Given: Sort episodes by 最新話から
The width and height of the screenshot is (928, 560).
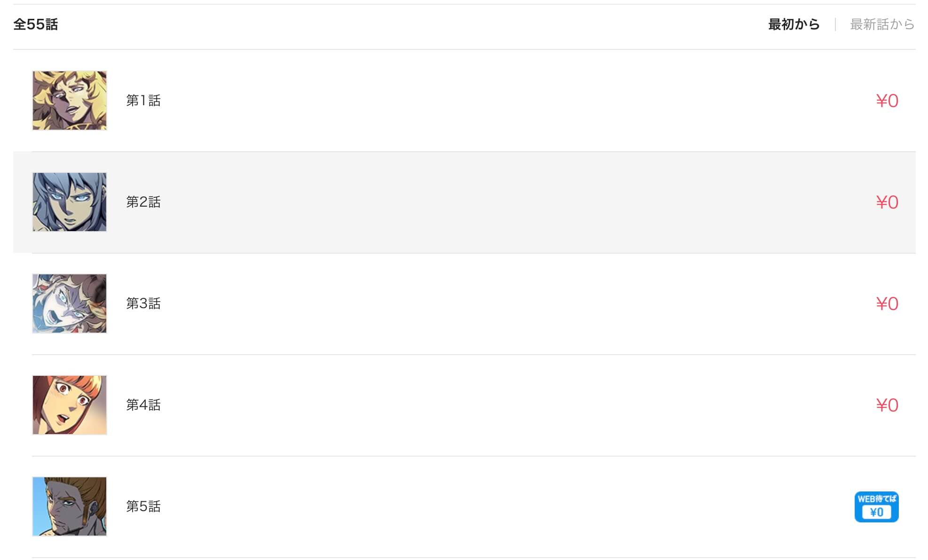Looking at the screenshot, I should 882,24.
